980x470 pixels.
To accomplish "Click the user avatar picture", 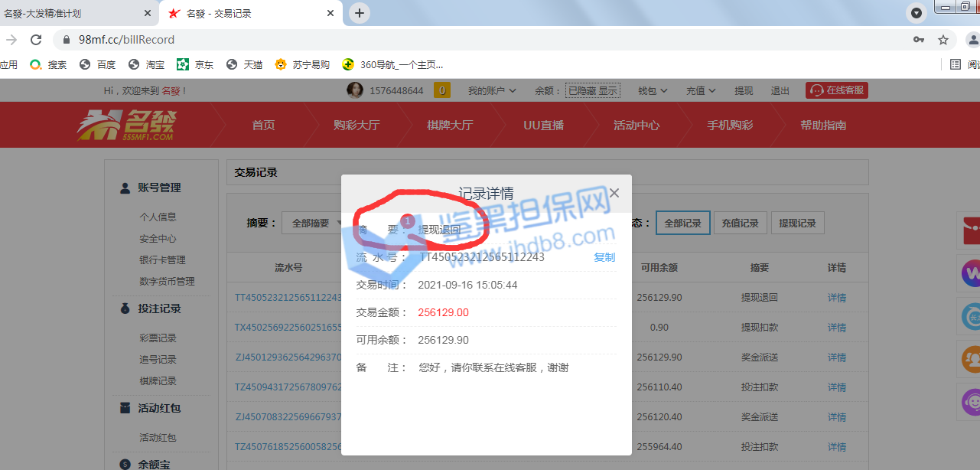I will click(355, 90).
